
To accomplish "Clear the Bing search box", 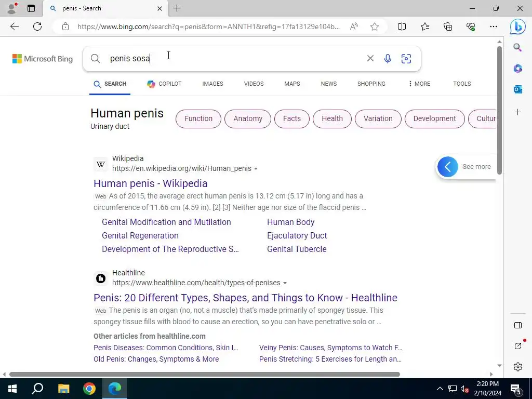I will click(370, 58).
